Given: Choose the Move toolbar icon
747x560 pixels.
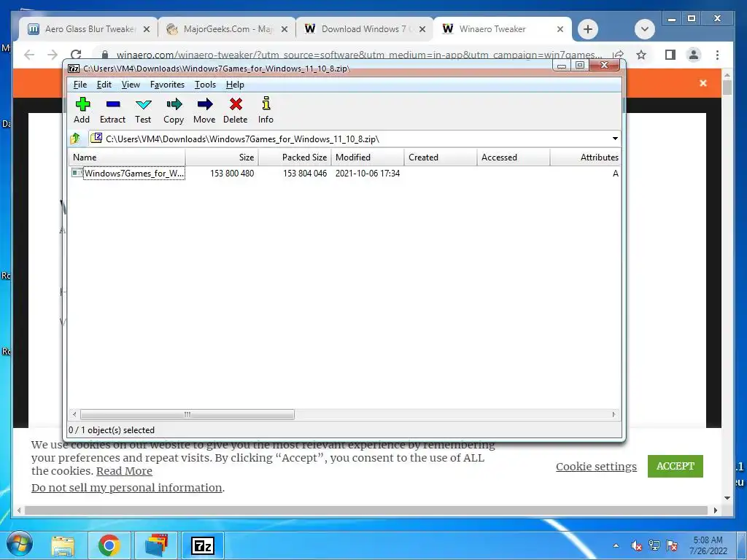Looking at the screenshot, I should tap(204, 111).
